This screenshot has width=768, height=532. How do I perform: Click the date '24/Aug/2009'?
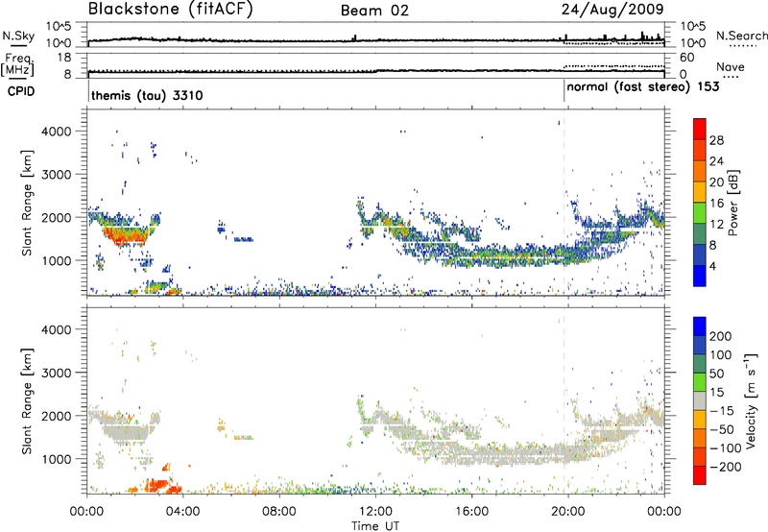click(612, 10)
